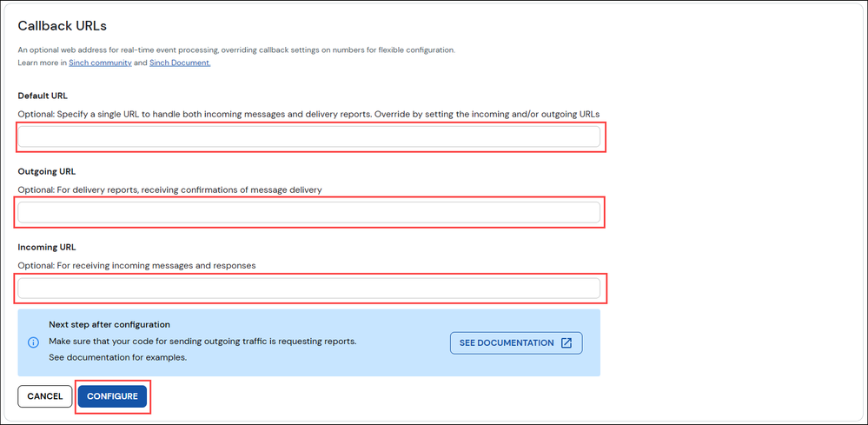Click the CONFIGURE button
The image size is (868, 425).
click(x=112, y=396)
